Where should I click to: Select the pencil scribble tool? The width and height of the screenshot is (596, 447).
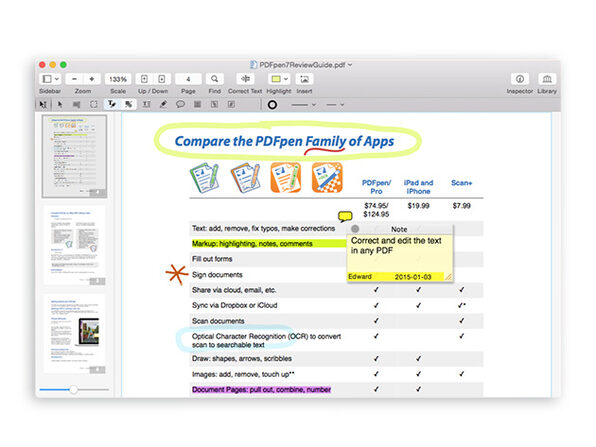163,104
